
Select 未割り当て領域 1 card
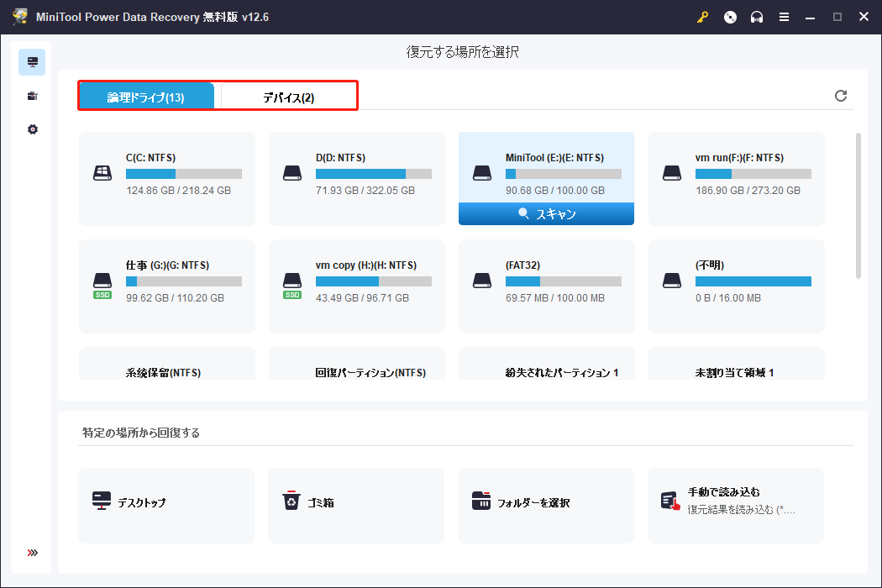[737, 364]
